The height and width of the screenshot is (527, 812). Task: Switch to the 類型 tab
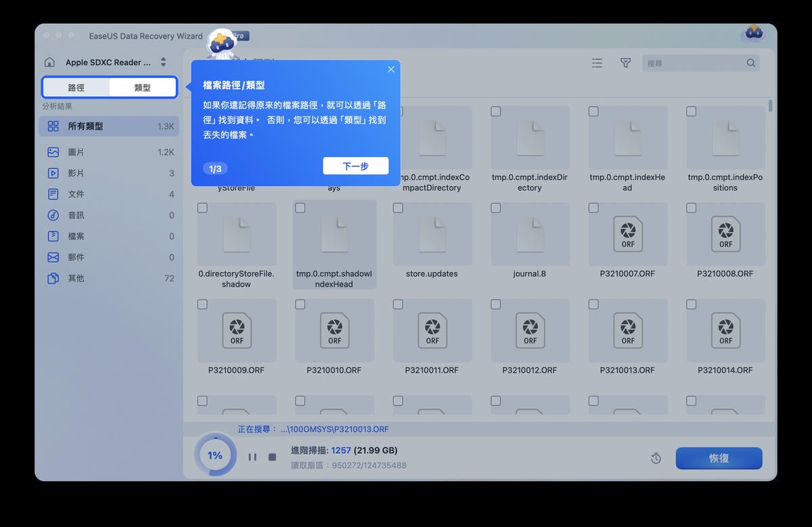pos(142,88)
